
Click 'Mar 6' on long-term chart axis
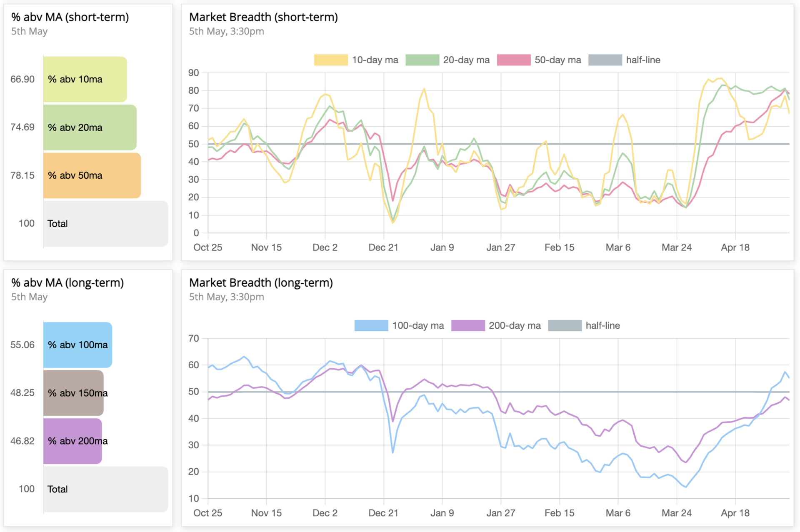point(618,513)
